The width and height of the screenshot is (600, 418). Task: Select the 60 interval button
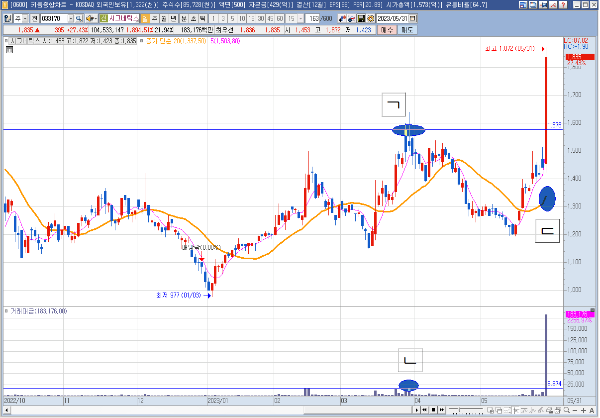click(x=280, y=18)
